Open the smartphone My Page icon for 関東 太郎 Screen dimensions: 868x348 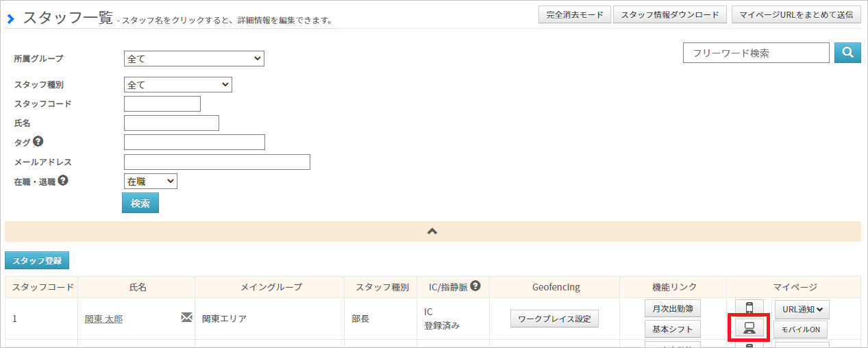pyautogui.click(x=749, y=308)
